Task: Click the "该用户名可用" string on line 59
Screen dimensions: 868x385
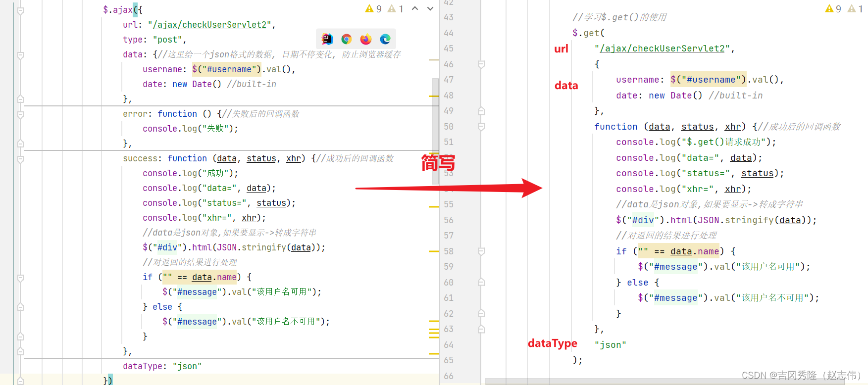Action: pyautogui.click(x=768, y=267)
